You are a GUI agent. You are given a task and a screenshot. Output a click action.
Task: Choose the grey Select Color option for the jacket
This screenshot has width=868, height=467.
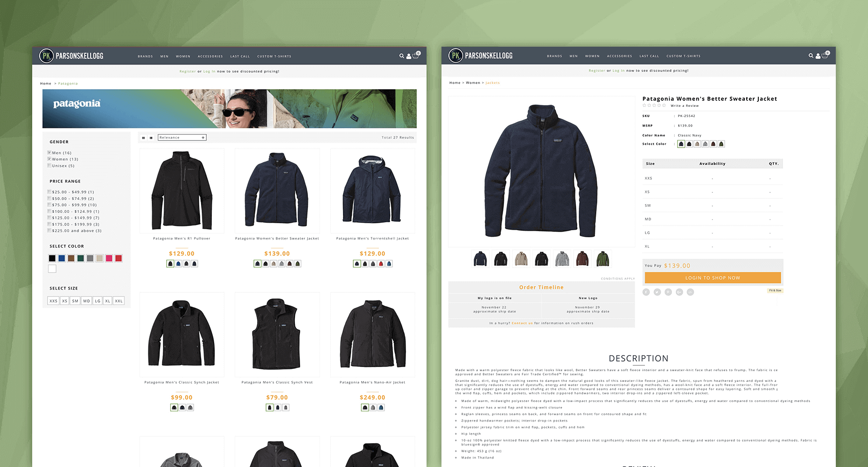pos(705,144)
